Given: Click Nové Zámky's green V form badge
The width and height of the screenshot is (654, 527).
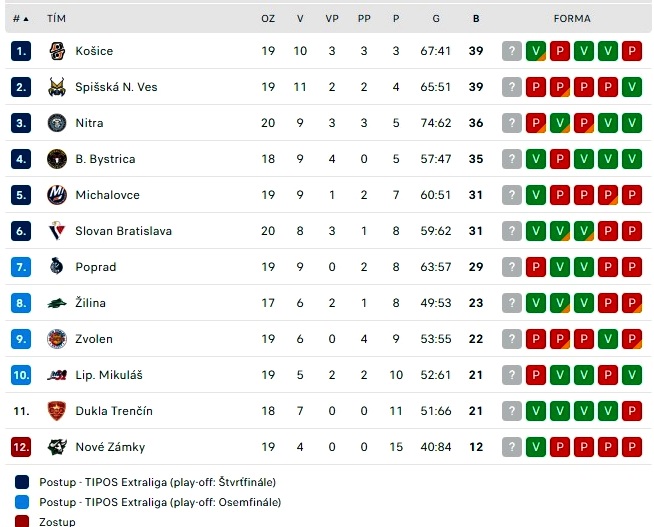Looking at the screenshot, I should point(536,447).
